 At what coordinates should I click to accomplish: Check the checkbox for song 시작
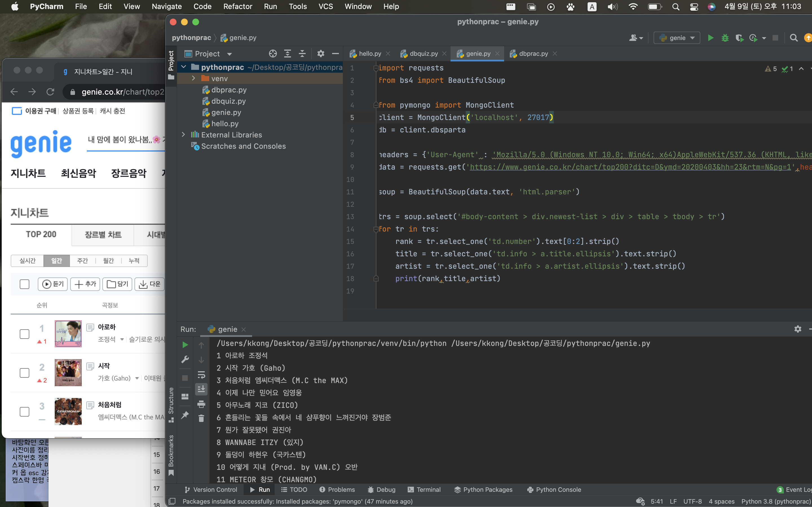[x=25, y=373]
